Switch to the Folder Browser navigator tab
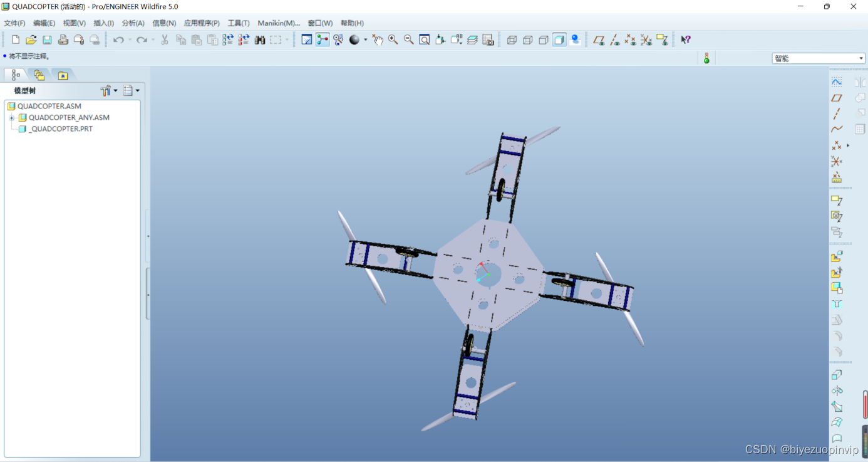 pyautogui.click(x=39, y=75)
